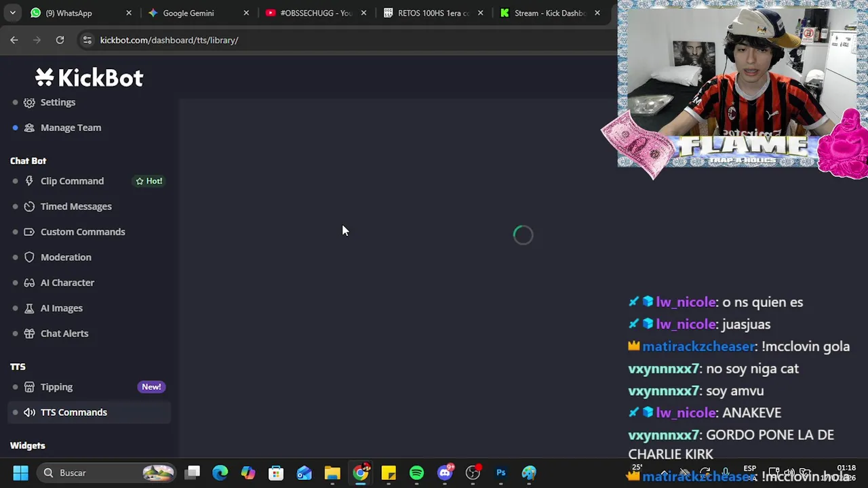
Task: Open Clip Command page
Action: 72,181
